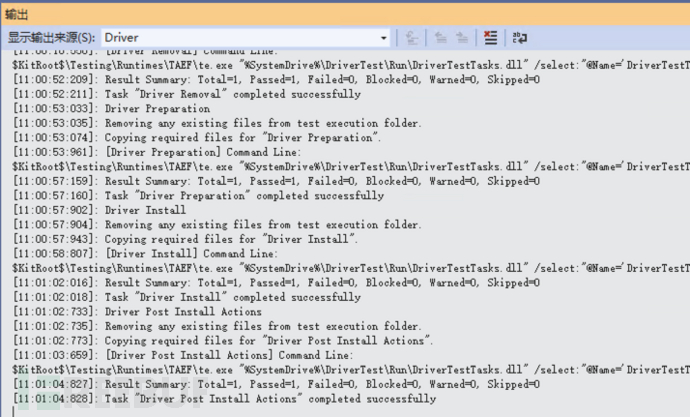Select the [Driver Install] Command Line: entry
This screenshot has width=690, height=417.
pyautogui.click(x=145, y=254)
